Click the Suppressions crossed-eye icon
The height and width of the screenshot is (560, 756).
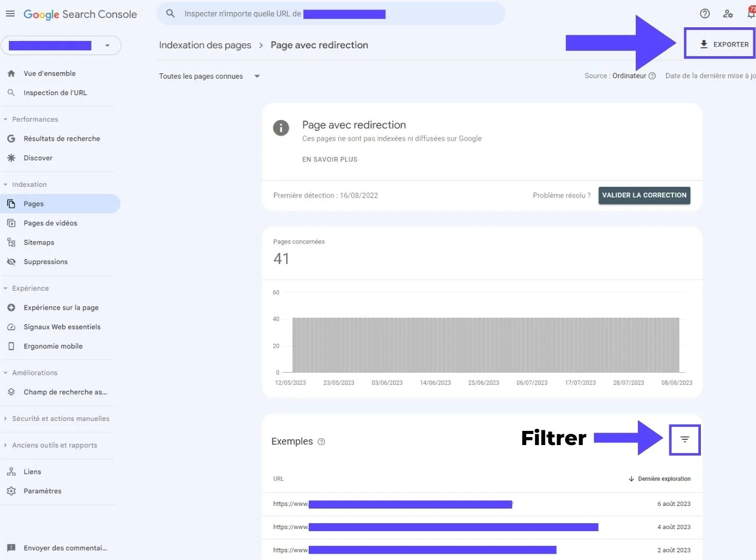coord(11,261)
